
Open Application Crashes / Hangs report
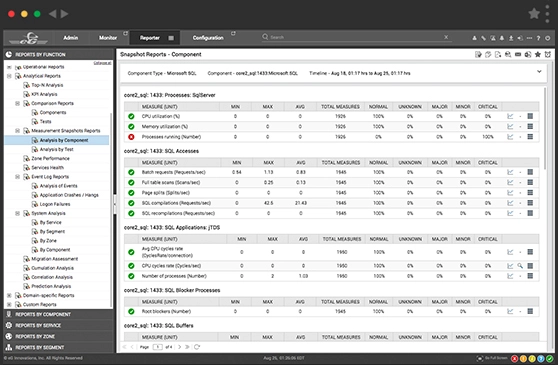69,195
